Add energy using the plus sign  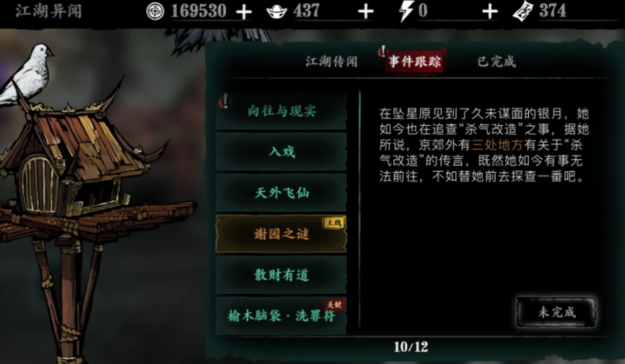point(490,12)
